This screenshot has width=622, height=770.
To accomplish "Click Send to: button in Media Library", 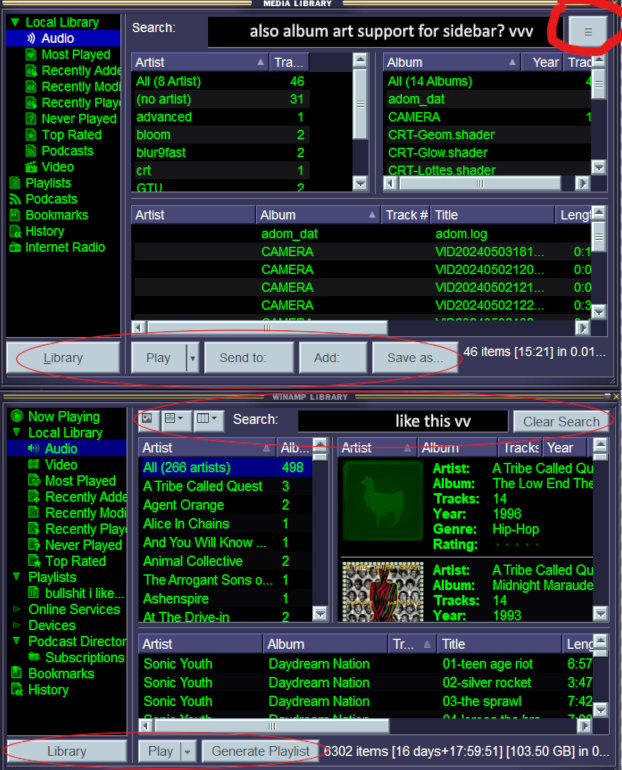I will (x=249, y=358).
